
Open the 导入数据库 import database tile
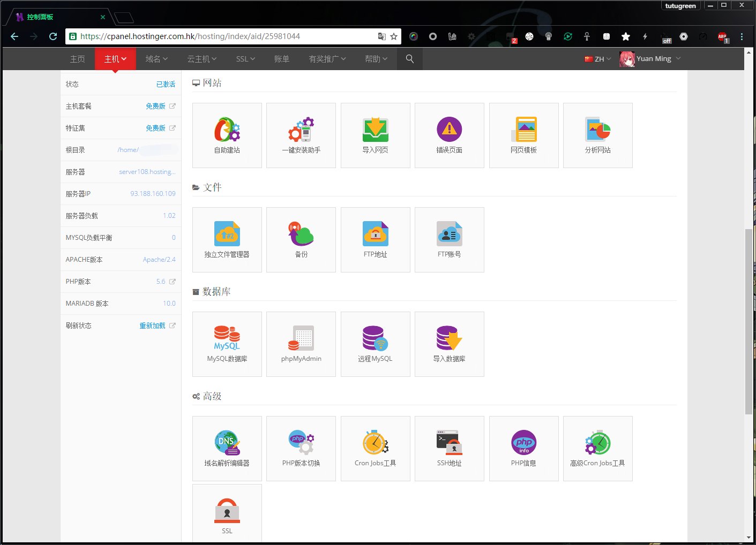[x=450, y=344]
